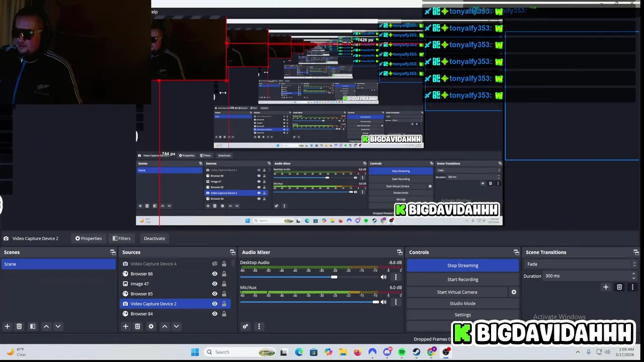The height and width of the screenshot is (362, 644).
Task: Add a new scene with plus icon
Action: pos(7,326)
